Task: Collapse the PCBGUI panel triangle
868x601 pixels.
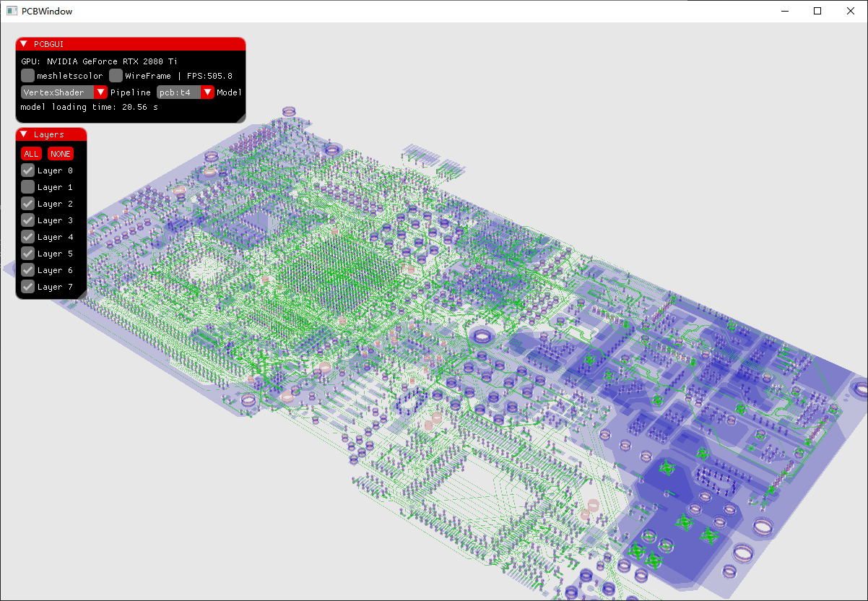Action: pyautogui.click(x=24, y=44)
